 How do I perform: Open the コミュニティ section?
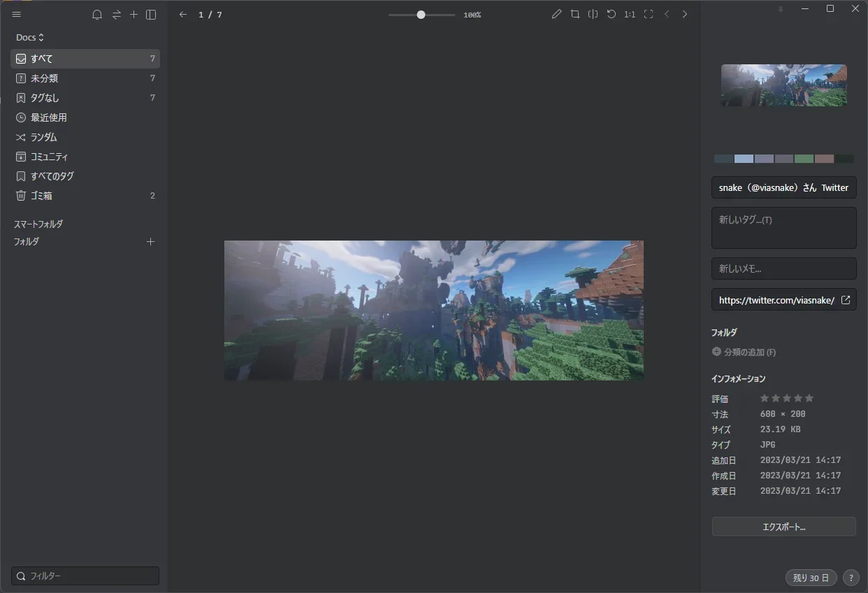(x=85, y=157)
